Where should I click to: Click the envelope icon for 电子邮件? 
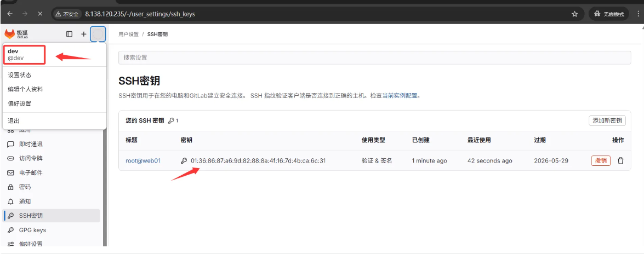click(x=11, y=173)
